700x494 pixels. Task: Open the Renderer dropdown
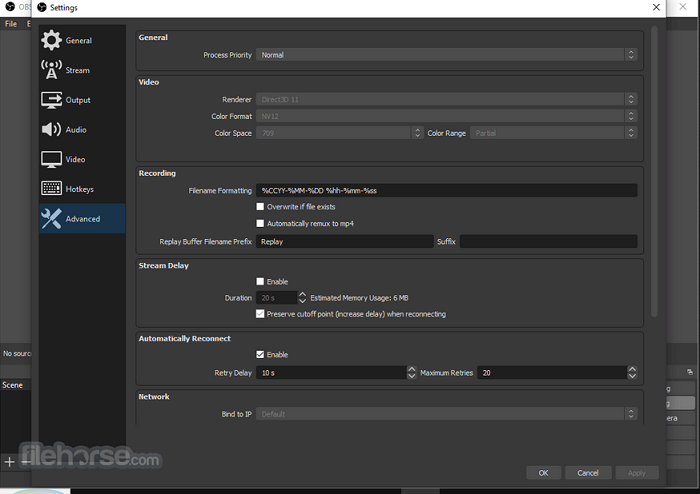pyautogui.click(x=446, y=99)
